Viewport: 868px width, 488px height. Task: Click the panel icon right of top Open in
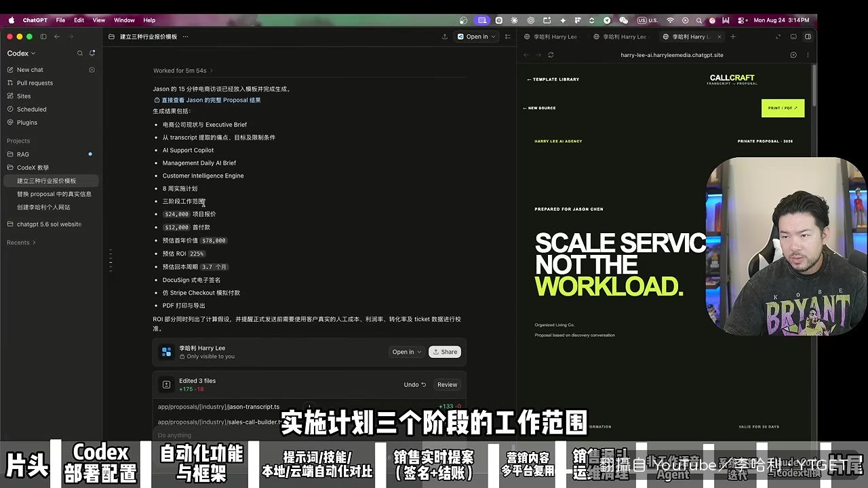coord(508,37)
